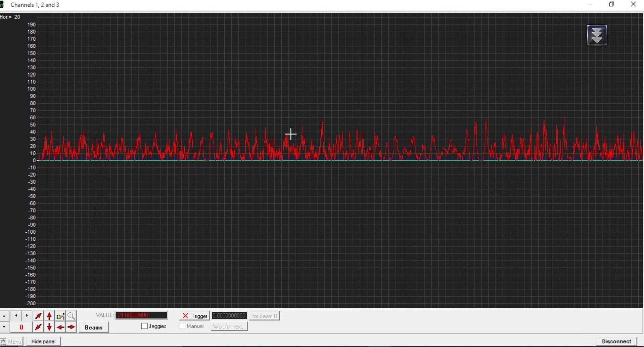Click the small down arrow dropdown control
This screenshot has height=347, width=644.
click(4, 327)
